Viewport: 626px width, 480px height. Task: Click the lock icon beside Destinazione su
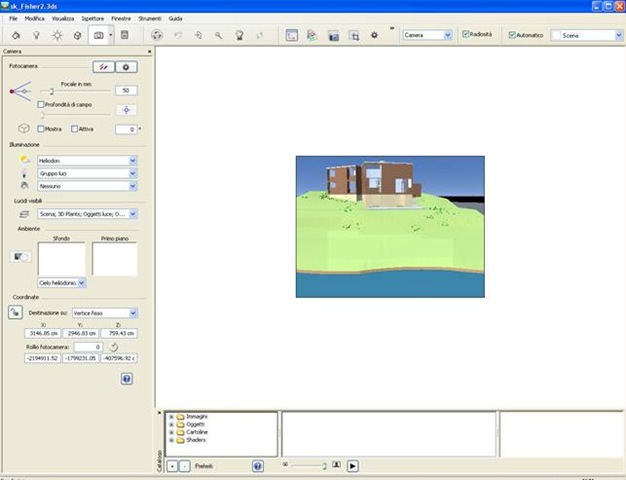[x=16, y=312]
